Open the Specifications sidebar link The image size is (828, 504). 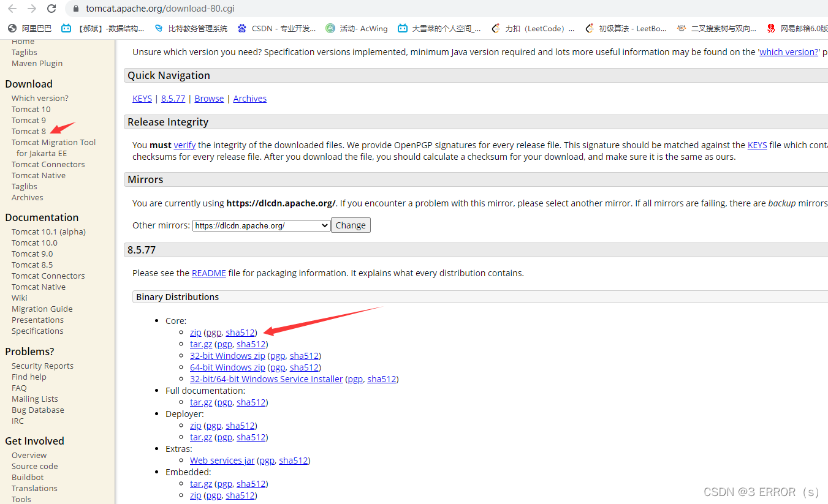point(37,331)
